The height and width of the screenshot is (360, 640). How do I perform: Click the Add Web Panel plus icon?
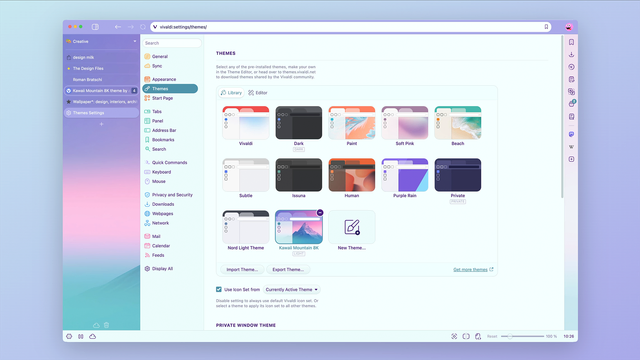(x=571, y=159)
